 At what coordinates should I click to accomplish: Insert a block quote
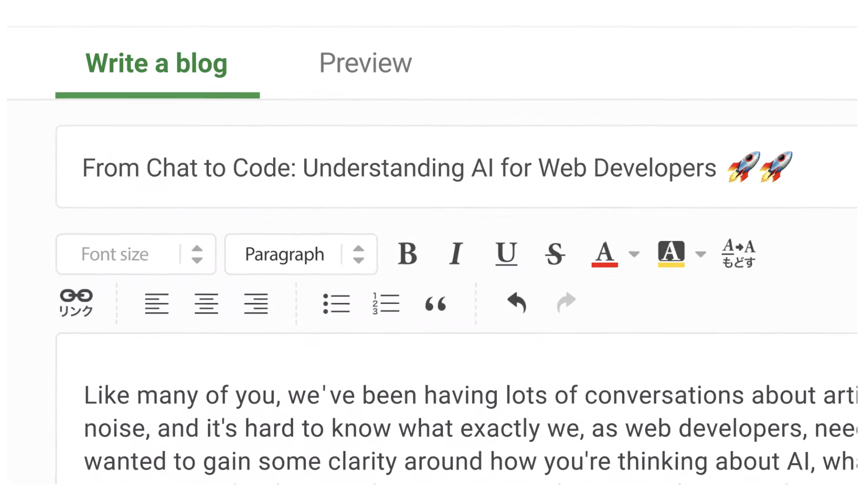435,304
